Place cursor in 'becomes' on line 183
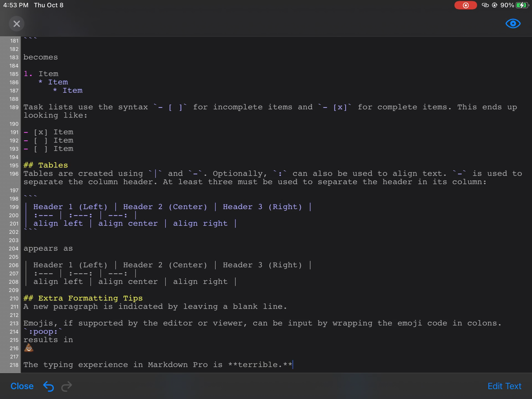 (41, 57)
